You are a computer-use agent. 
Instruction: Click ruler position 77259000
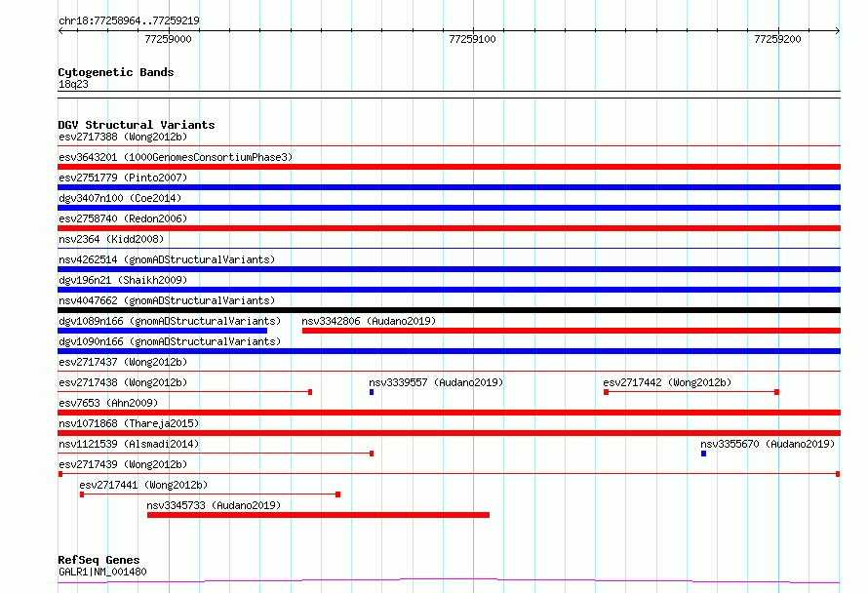coord(168,39)
